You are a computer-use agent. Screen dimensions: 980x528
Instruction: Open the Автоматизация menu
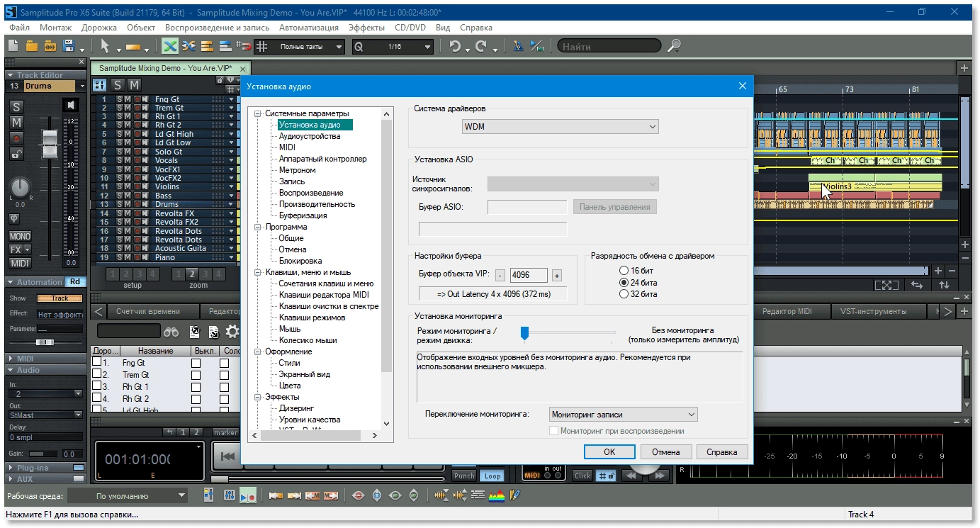(x=308, y=28)
